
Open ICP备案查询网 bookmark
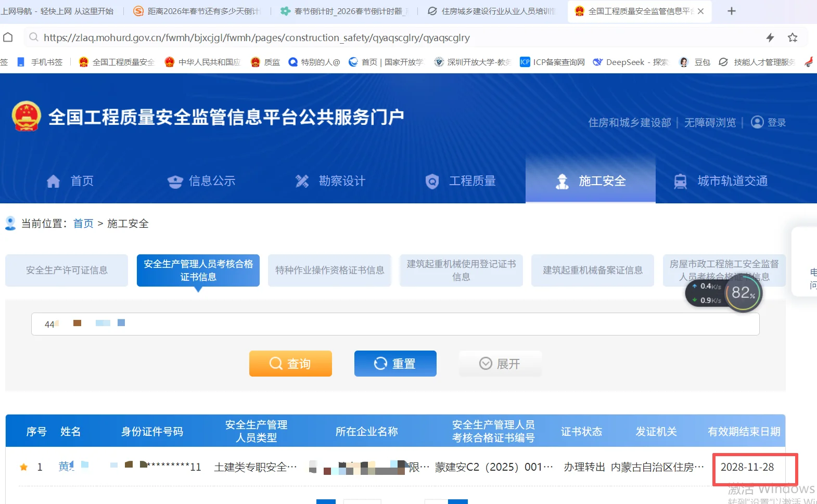[553, 62]
